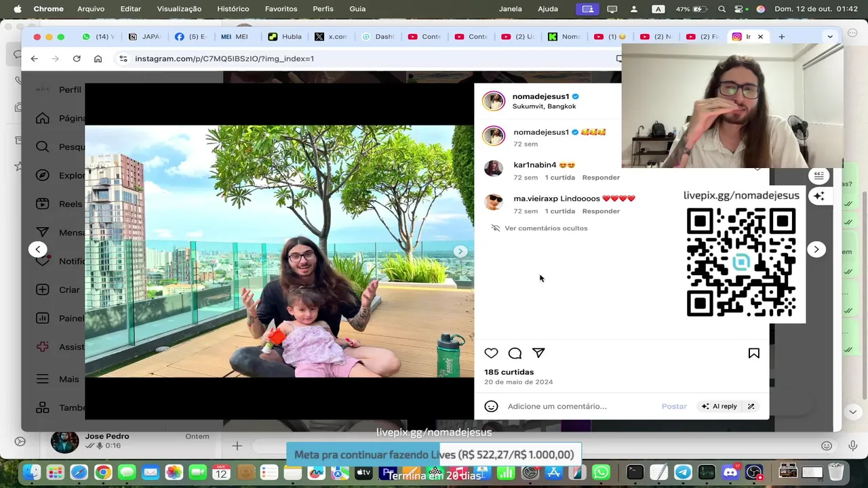The width and height of the screenshot is (868, 488).
Task: Open Discord in the Dock
Action: 730,472
